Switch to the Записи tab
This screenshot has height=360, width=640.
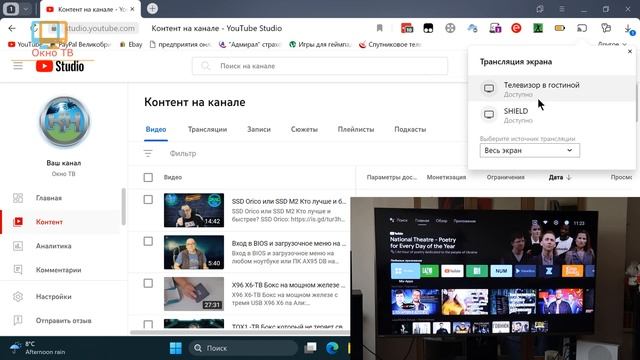point(259,129)
